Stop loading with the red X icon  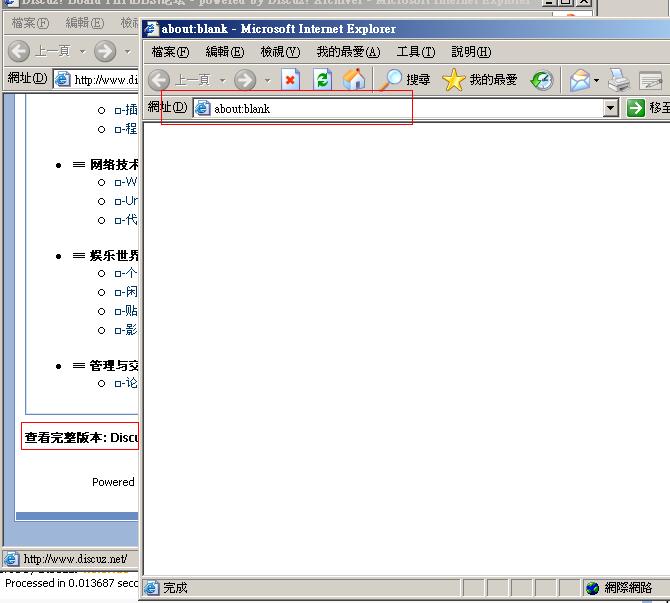[x=291, y=79]
